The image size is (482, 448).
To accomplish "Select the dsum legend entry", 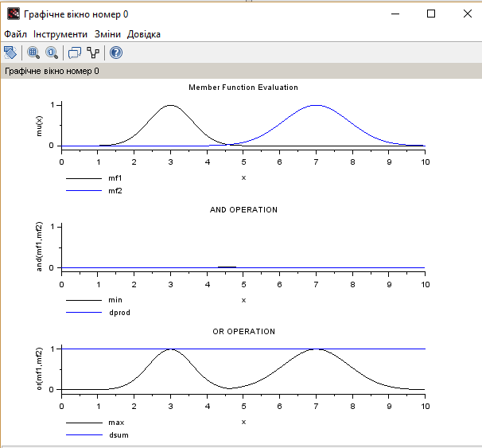I will click(x=98, y=435).
